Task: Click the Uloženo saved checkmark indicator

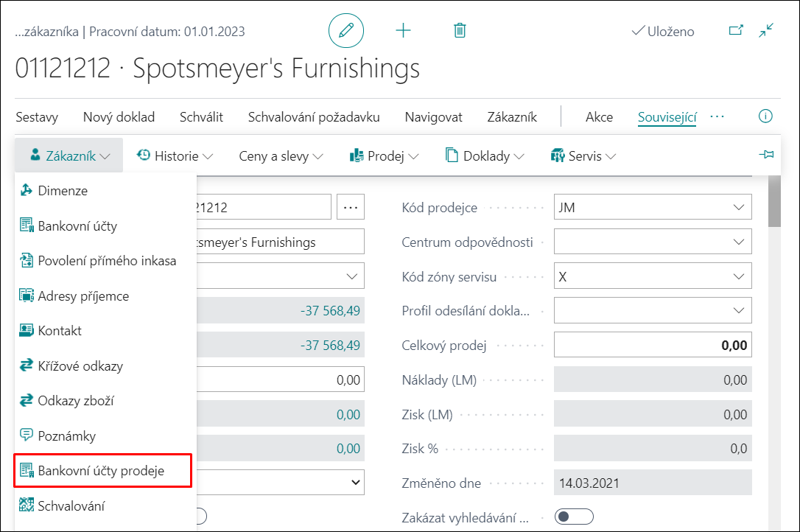Action: pyautogui.click(x=663, y=31)
